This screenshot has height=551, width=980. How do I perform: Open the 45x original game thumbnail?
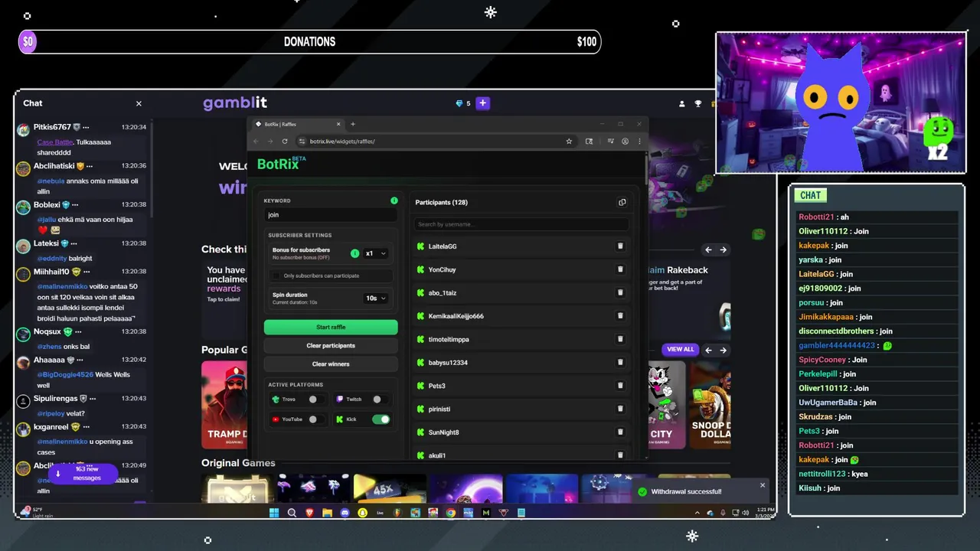389,488
